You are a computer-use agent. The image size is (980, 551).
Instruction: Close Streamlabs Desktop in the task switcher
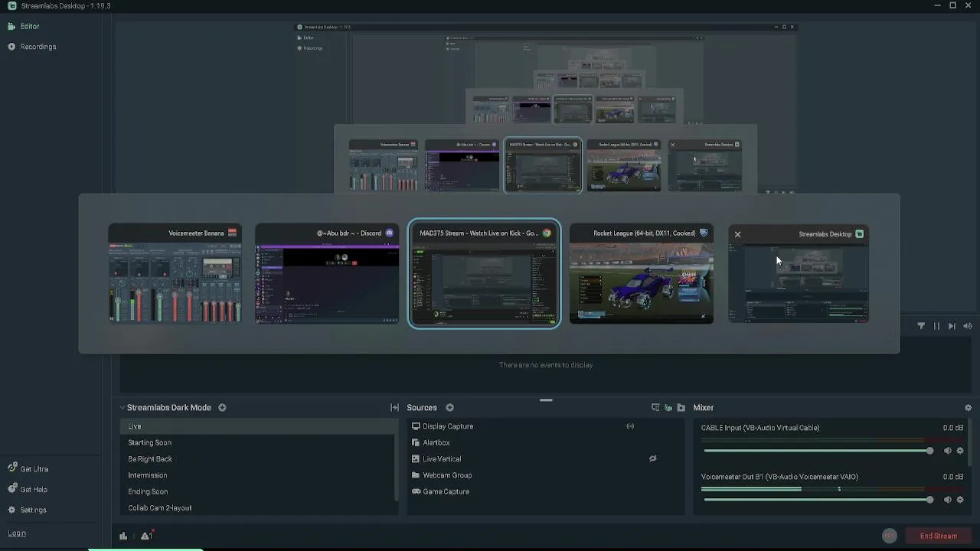pyautogui.click(x=737, y=234)
